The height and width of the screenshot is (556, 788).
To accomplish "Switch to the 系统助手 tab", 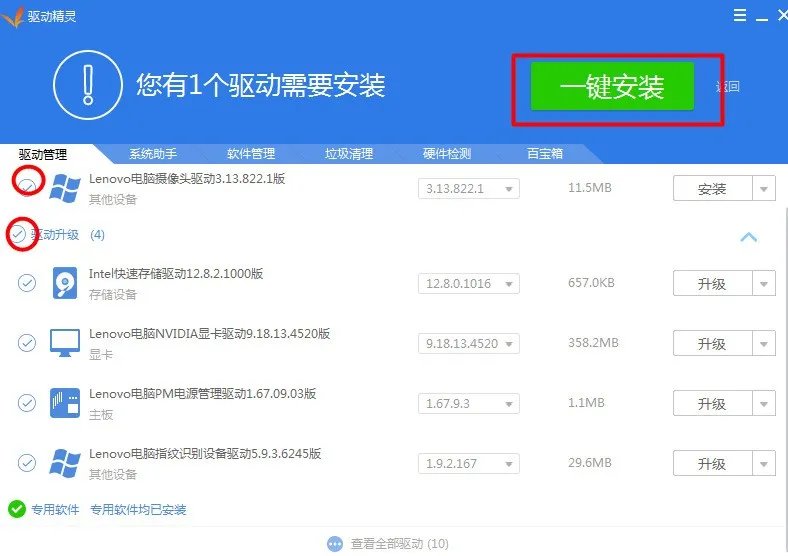I will point(153,153).
